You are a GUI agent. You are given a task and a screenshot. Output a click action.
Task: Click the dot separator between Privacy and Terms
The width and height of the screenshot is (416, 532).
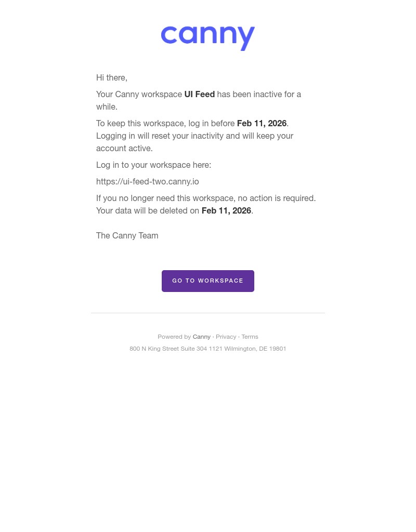239,337
